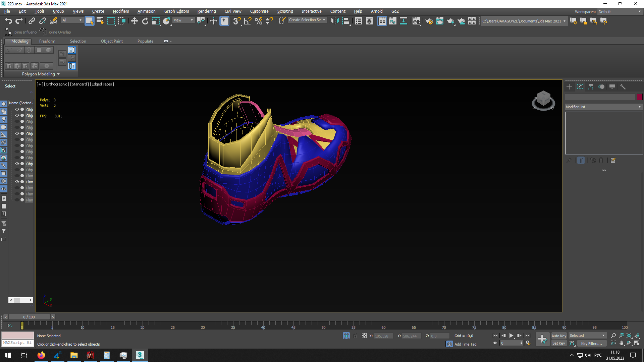Screen dimensions: 644x362
Task: Open the Utilities wrench panel
Action: coord(623,87)
